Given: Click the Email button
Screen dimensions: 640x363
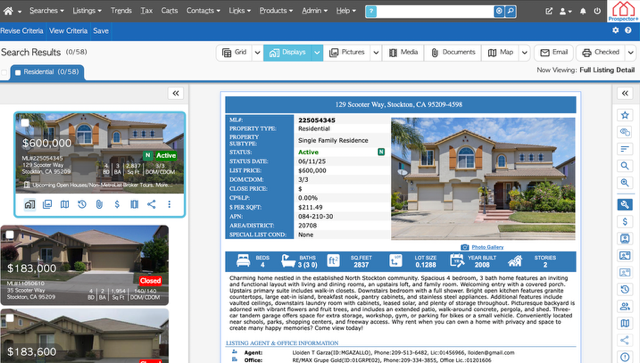Looking at the screenshot, I should pos(554,53).
